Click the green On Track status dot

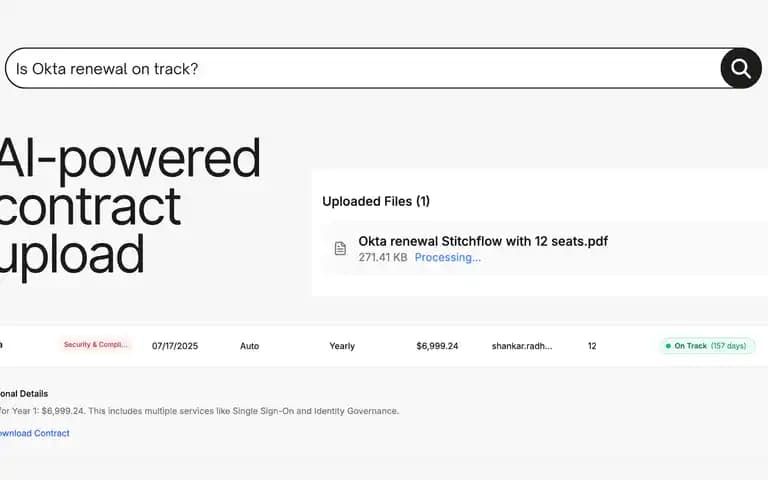click(x=668, y=346)
